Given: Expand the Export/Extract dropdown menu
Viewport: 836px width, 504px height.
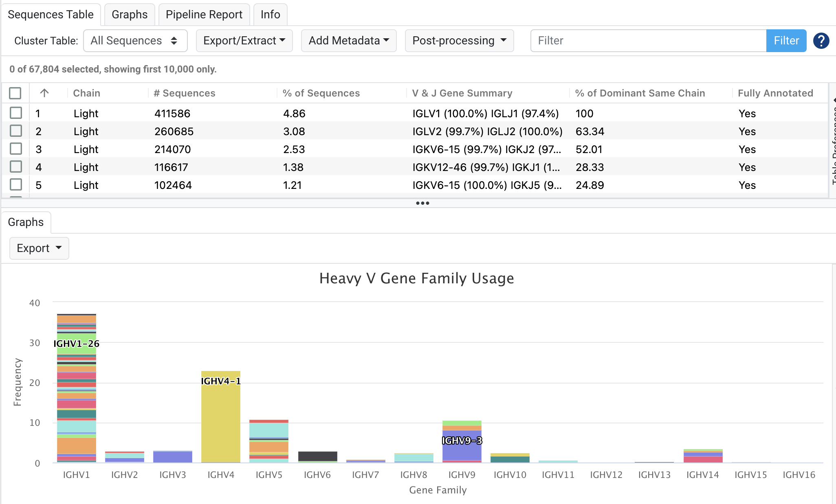Looking at the screenshot, I should click(x=244, y=41).
